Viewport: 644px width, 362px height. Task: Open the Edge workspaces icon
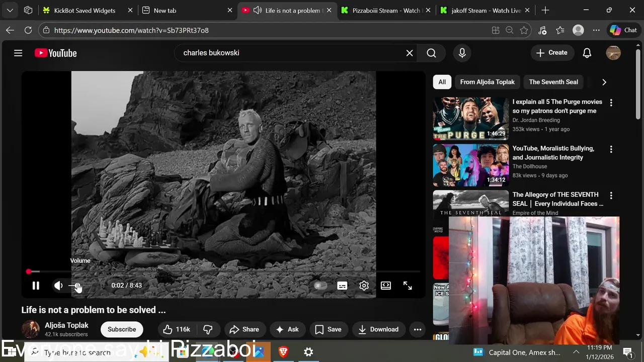coord(28,10)
